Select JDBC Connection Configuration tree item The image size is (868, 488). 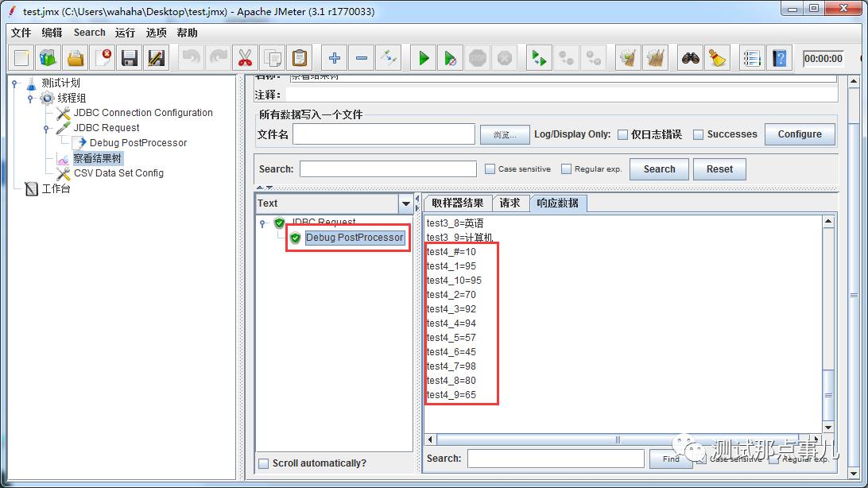[x=143, y=113]
